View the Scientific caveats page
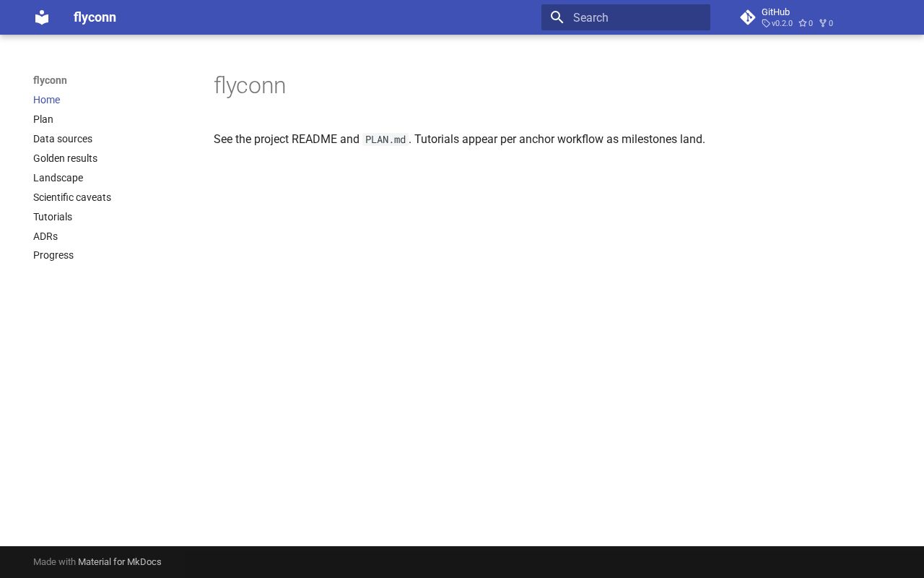This screenshot has height=578, width=924. (72, 197)
